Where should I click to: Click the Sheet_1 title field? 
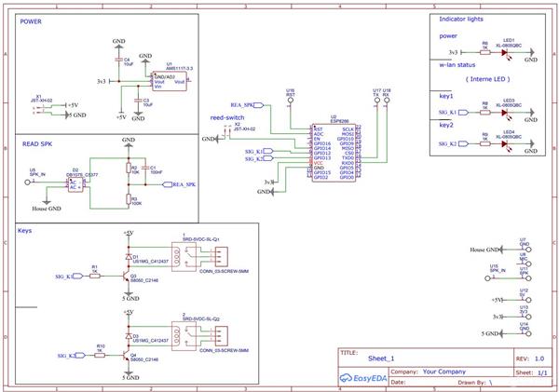[x=381, y=358]
